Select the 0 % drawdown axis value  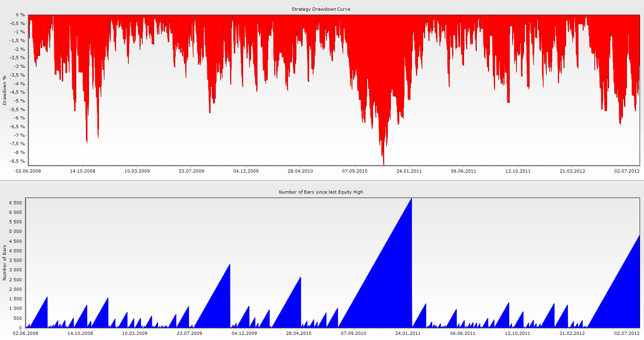(x=20, y=15)
